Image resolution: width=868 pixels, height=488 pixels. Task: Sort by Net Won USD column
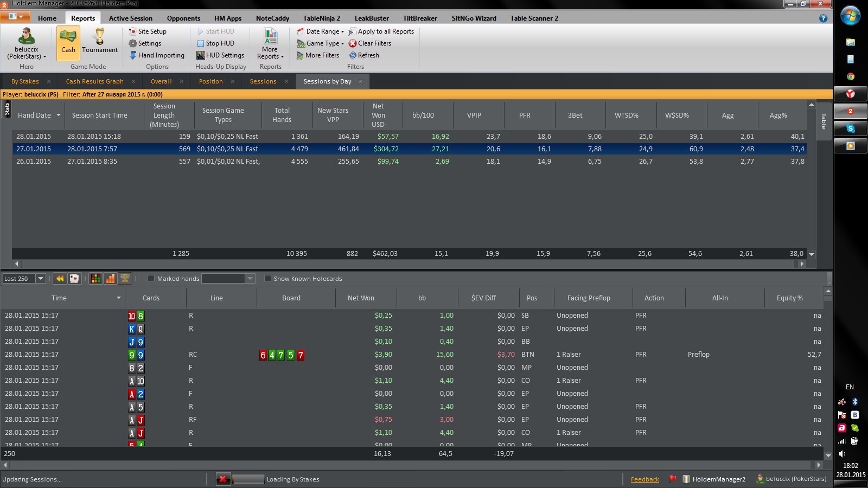(378, 115)
